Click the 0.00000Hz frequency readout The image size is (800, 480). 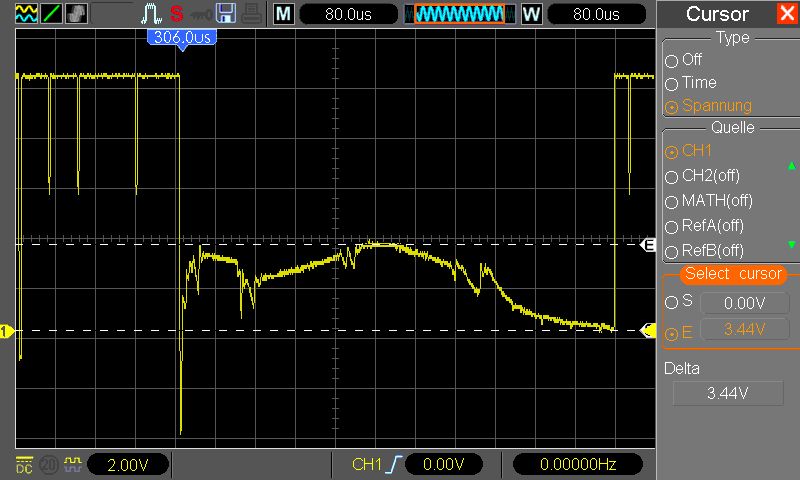578,464
